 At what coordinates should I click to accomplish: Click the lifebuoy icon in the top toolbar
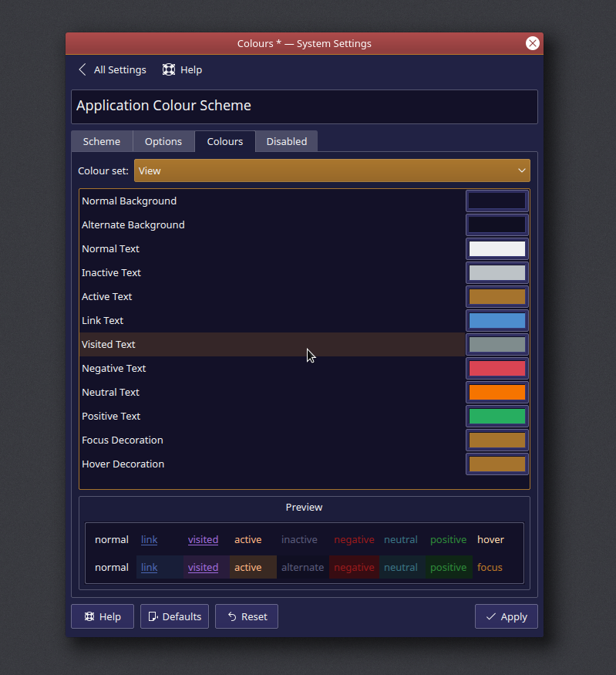(x=169, y=69)
